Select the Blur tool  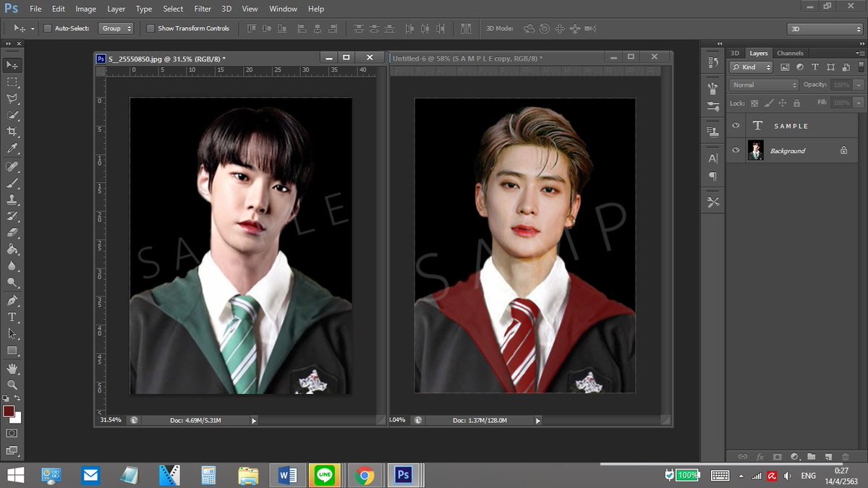[12, 266]
